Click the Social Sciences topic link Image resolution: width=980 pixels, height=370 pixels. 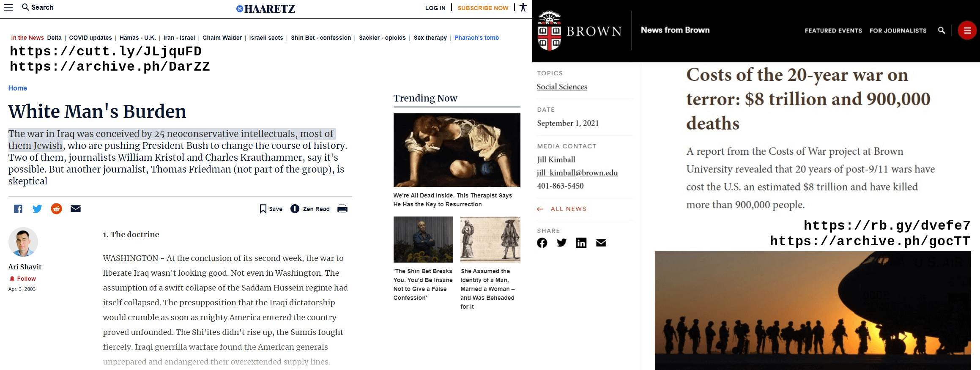point(562,87)
